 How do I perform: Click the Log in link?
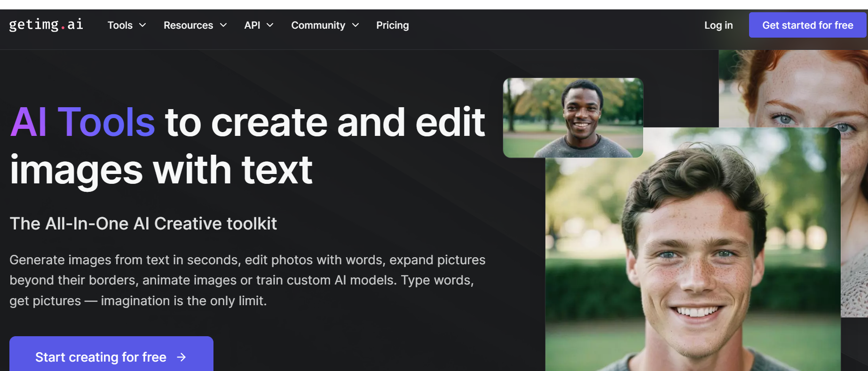pyautogui.click(x=718, y=25)
